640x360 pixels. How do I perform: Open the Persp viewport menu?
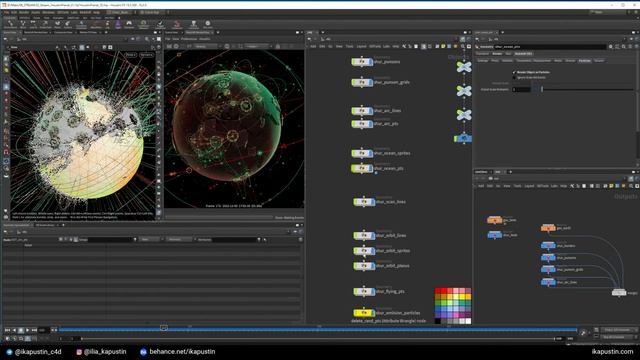click(131, 55)
